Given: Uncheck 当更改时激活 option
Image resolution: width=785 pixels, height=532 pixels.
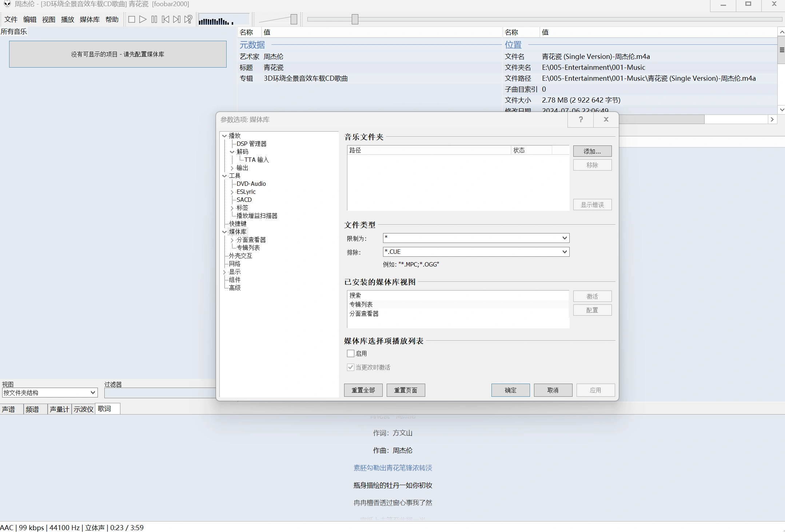Looking at the screenshot, I should tap(350, 367).
